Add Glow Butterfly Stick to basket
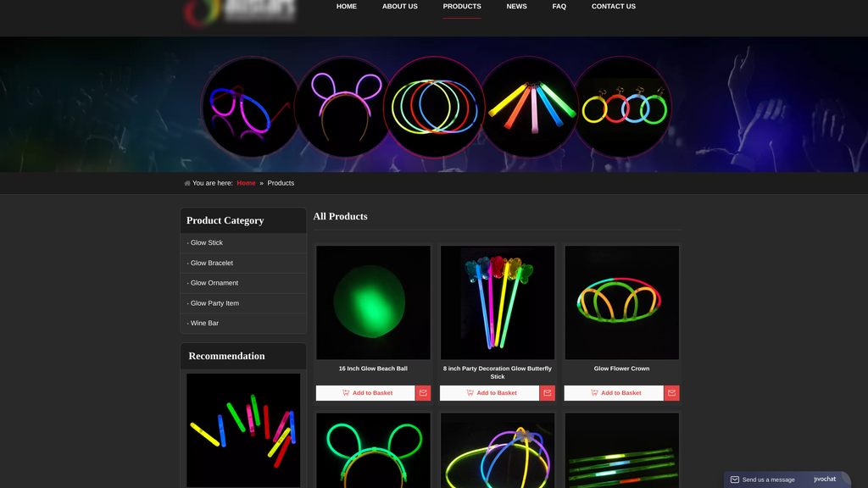 pyautogui.click(x=489, y=393)
